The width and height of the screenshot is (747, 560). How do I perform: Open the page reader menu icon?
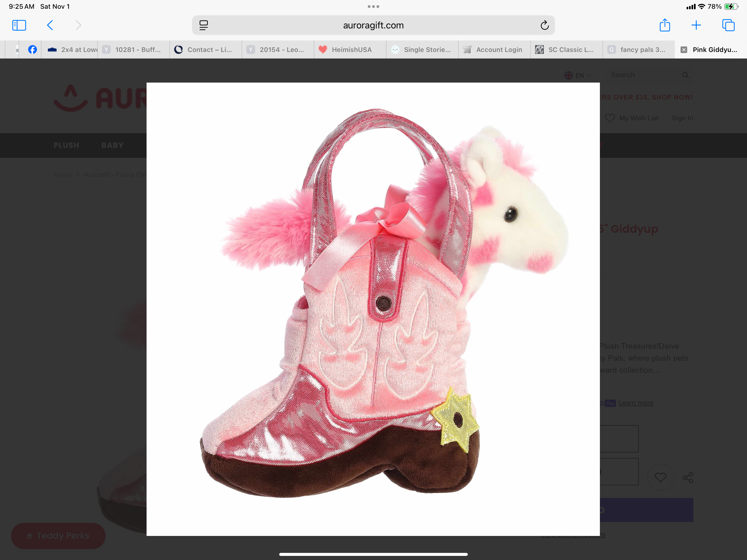click(204, 25)
